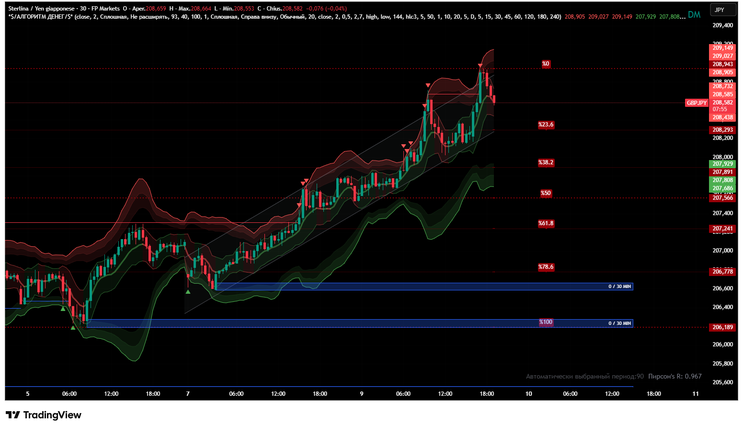This screenshot has height=426, width=743.
Task: Click the GBPJPY price line label
Action: tap(697, 103)
